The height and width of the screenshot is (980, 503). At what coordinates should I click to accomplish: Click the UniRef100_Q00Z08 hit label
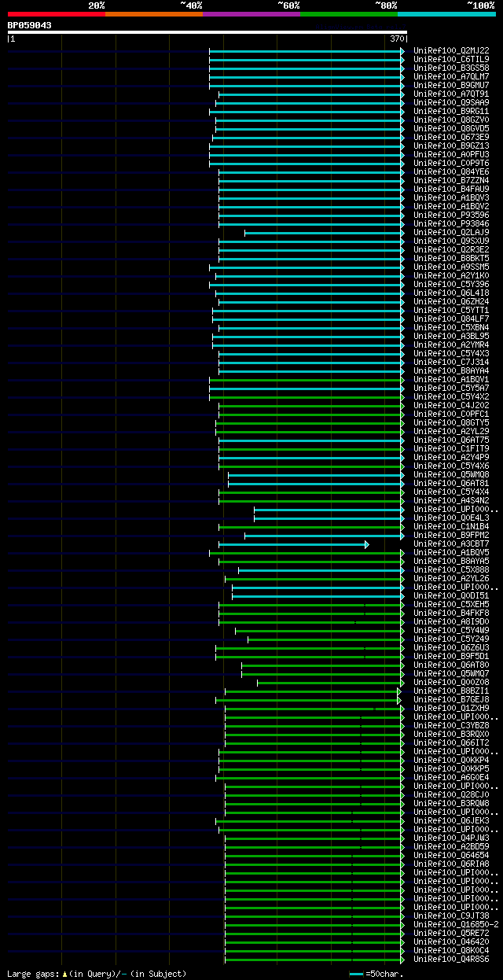click(451, 682)
